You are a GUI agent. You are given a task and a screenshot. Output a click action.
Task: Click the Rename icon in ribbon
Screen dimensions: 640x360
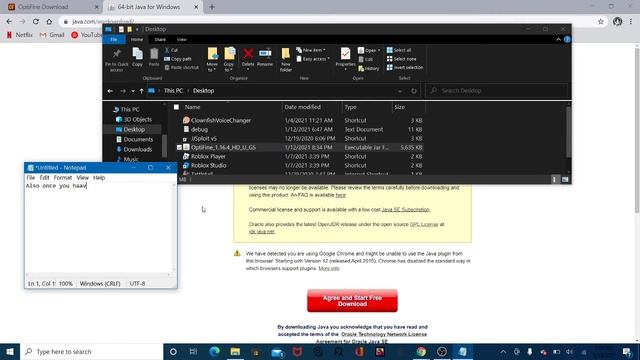[265, 53]
